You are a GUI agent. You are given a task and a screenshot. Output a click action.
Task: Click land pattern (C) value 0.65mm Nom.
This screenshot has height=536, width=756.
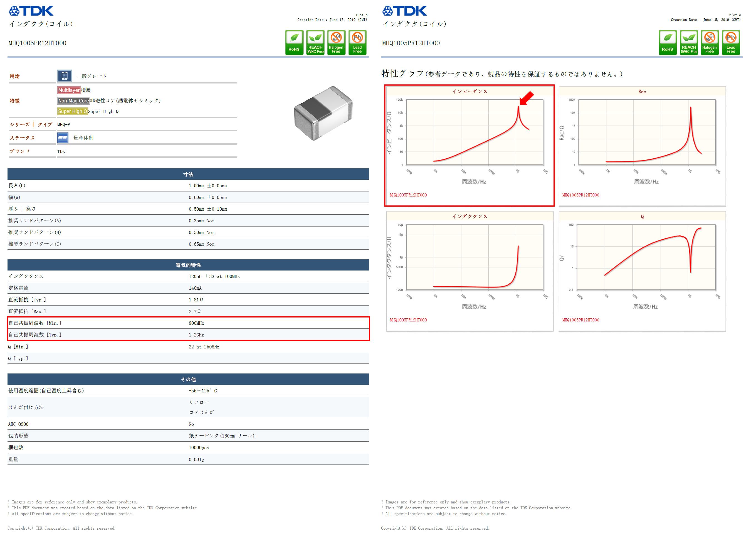click(202, 244)
